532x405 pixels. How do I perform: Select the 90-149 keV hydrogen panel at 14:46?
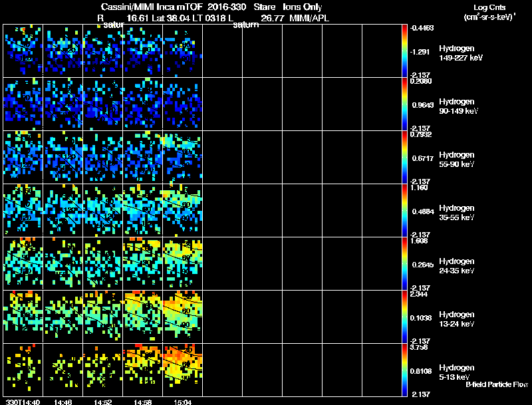pos(63,104)
